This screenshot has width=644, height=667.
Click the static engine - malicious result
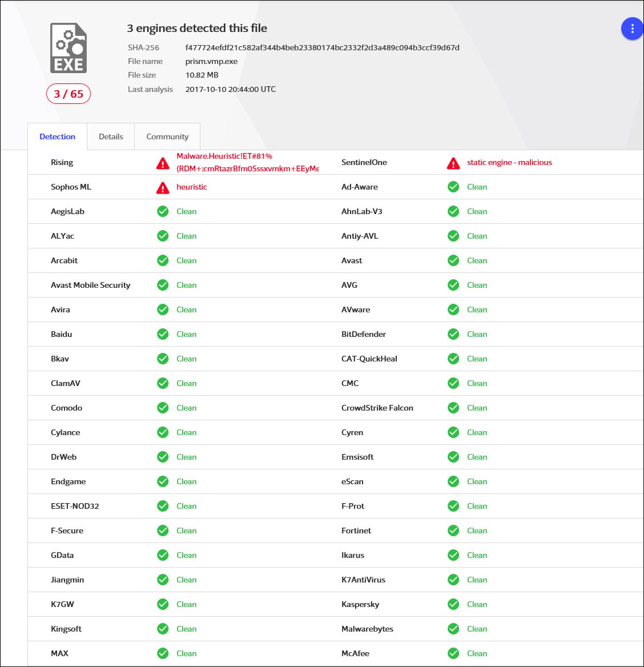pos(509,163)
